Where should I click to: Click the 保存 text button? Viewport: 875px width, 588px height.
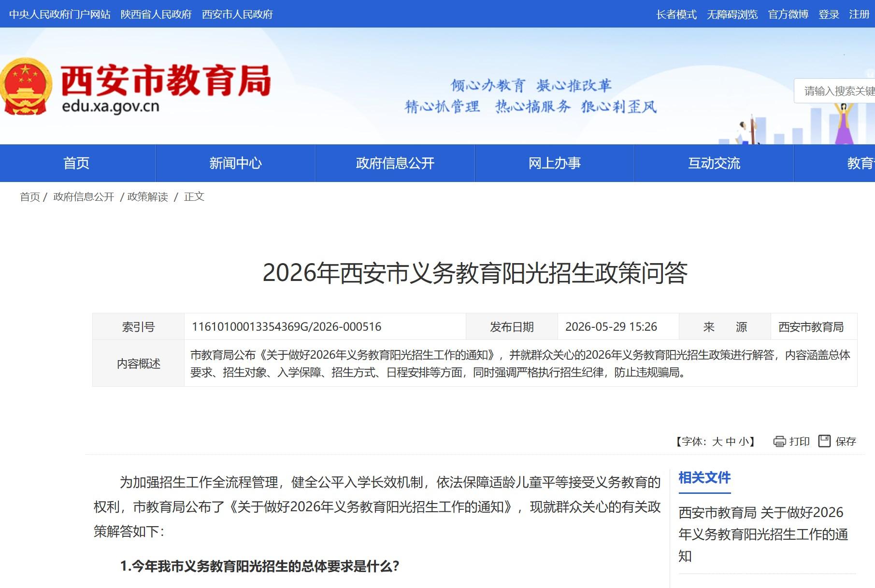tap(846, 441)
